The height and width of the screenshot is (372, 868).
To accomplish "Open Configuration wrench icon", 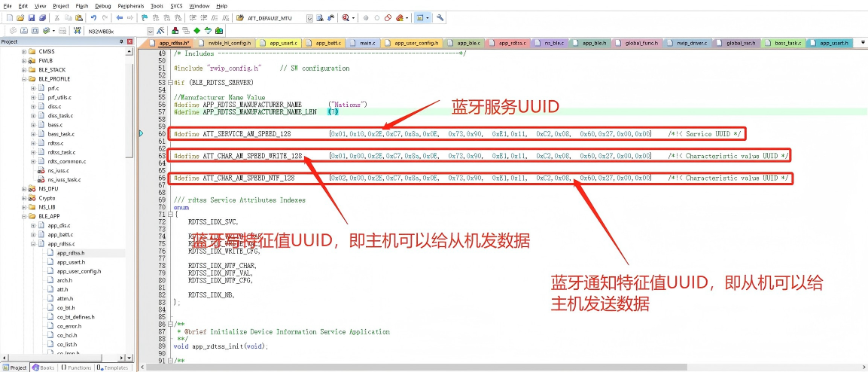I will point(440,17).
